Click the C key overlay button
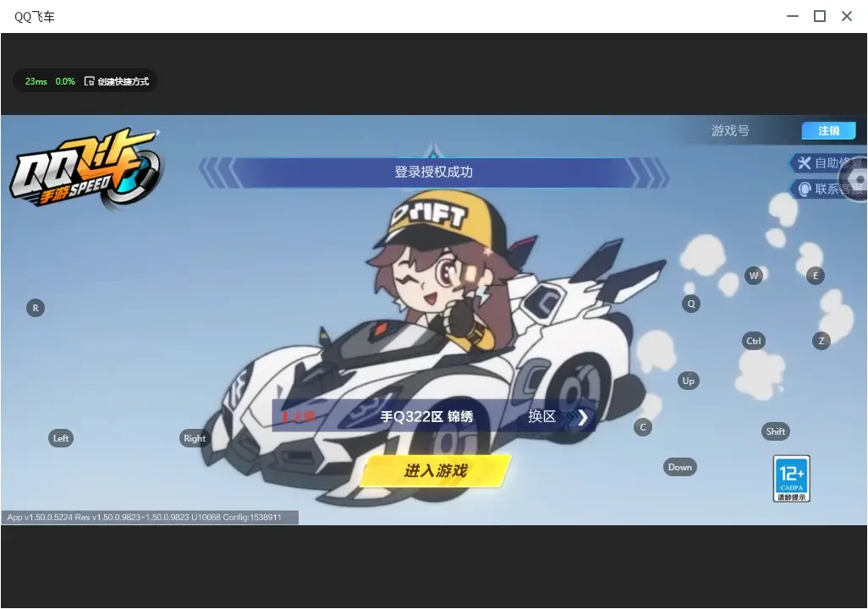The width and height of the screenshot is (868, 609). pos(643,427)
